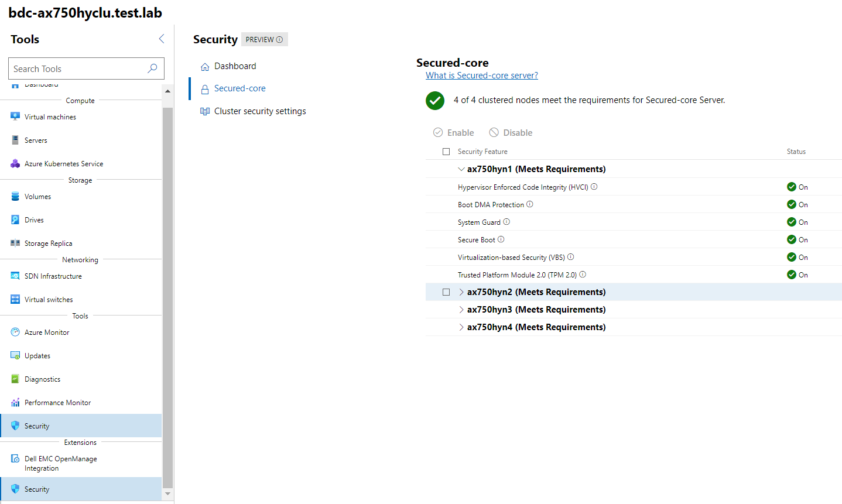Image resolution: width=842 pixels, height=504 pixels.
Task: Open the System Guard info tooltip icon
Action: tap(506, 222)
